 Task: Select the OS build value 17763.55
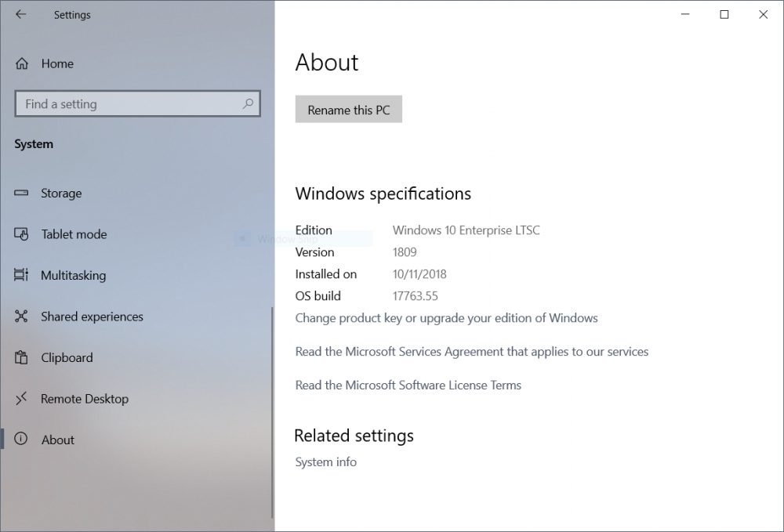[415, 296]
